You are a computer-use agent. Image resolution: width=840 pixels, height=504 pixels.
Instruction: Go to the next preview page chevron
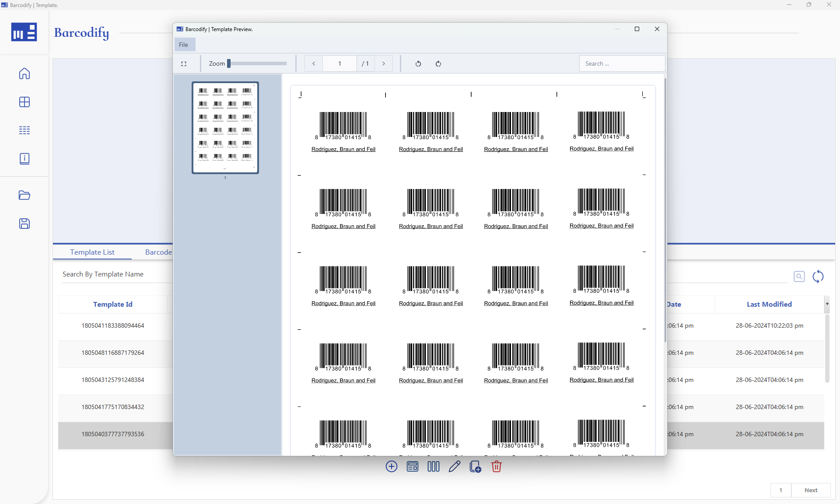[x=384, y=63]
